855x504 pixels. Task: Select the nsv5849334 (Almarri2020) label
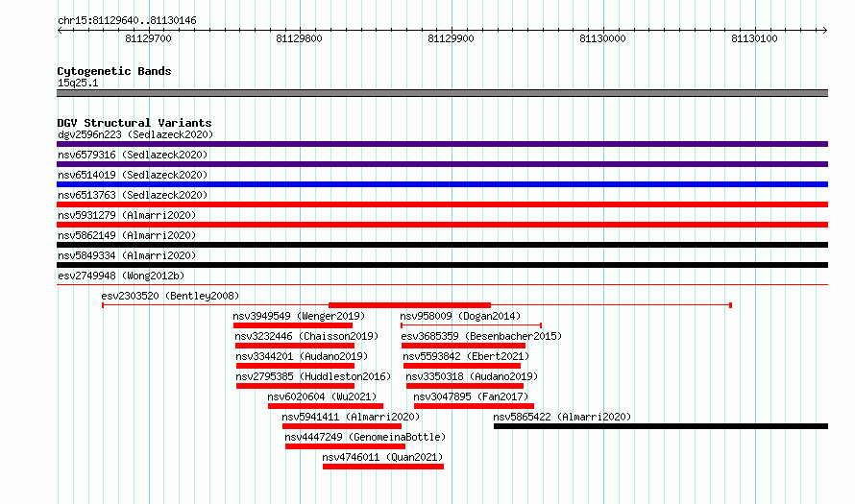[127, 255]
